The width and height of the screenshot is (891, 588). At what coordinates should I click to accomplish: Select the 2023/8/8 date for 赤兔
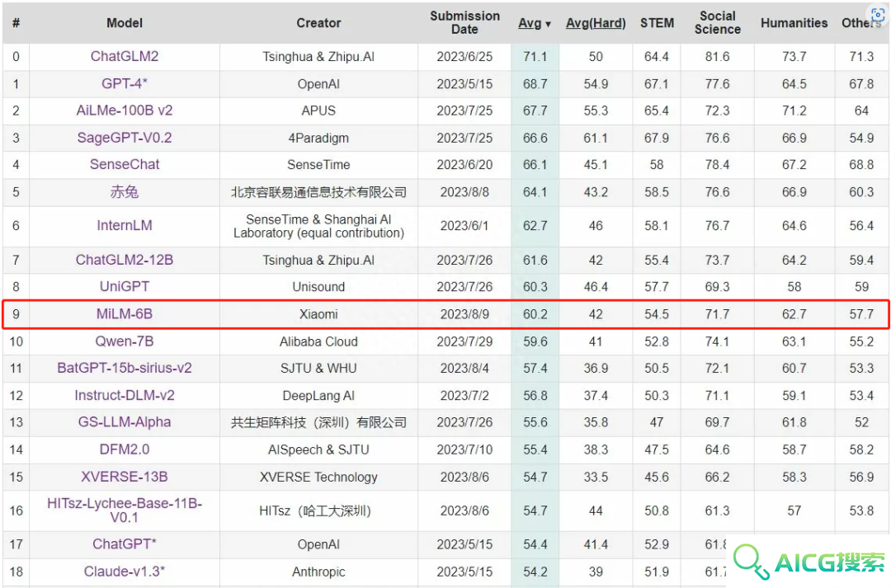[x=464, y=192]
